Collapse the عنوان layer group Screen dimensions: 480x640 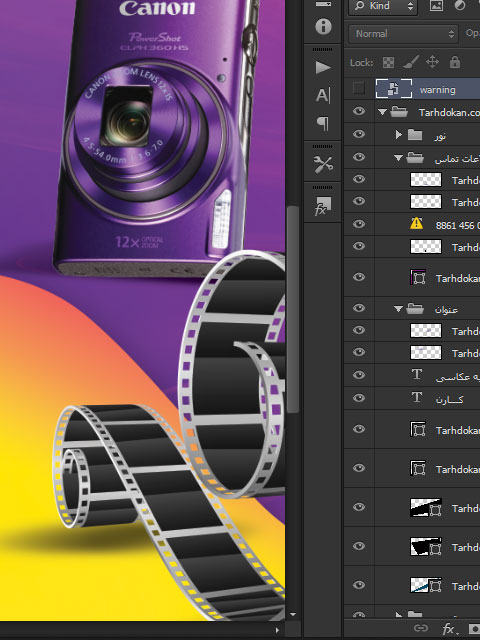[x=398, y=309]
